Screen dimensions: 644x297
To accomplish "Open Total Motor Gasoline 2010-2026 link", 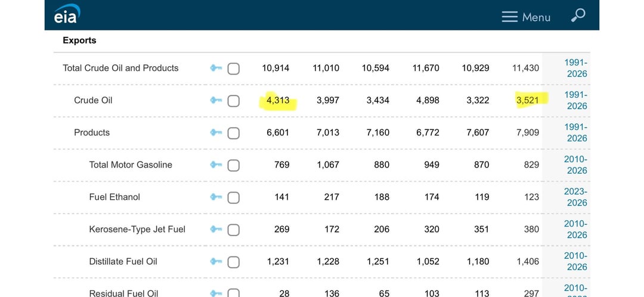I will point(577,165).
